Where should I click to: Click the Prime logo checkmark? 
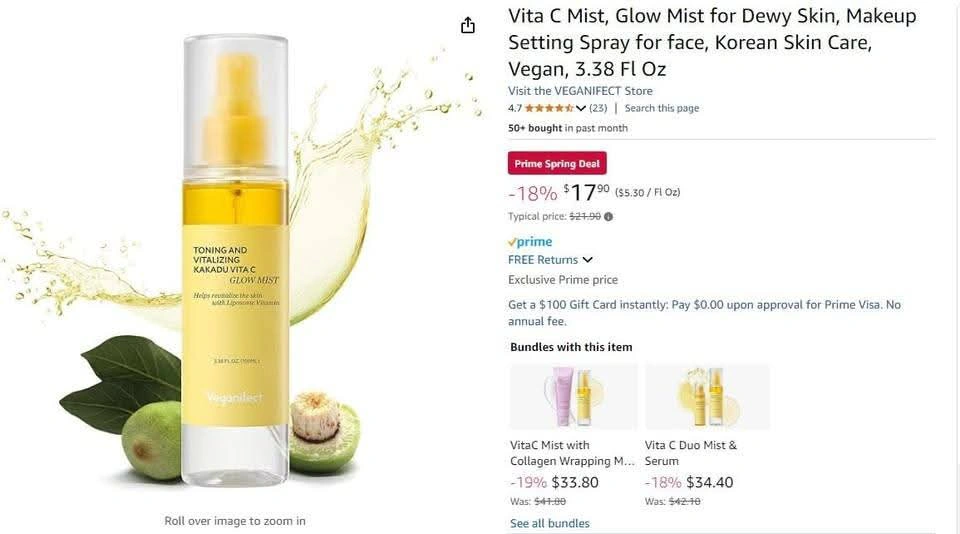point(512,242)
